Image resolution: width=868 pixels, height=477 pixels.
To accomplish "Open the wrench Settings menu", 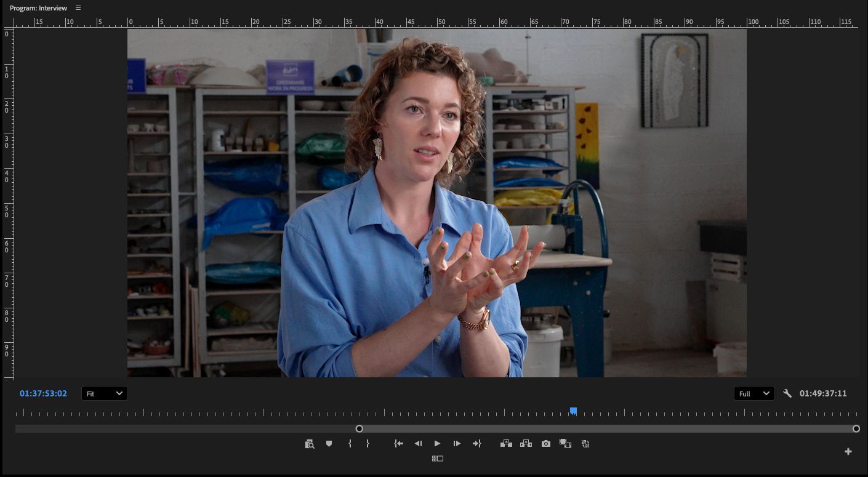I will tap(787, 393).
